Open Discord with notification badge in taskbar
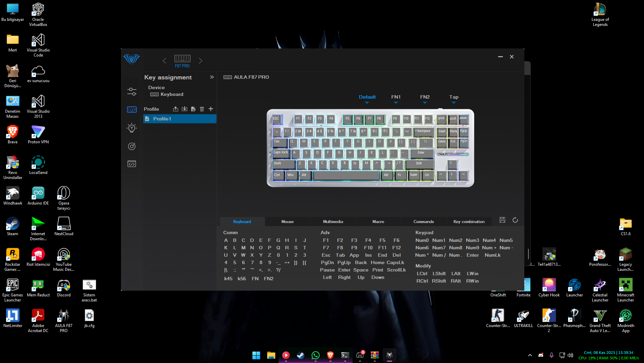The height and width of the screenshot is (363, 644). click(x=360, y=355)
